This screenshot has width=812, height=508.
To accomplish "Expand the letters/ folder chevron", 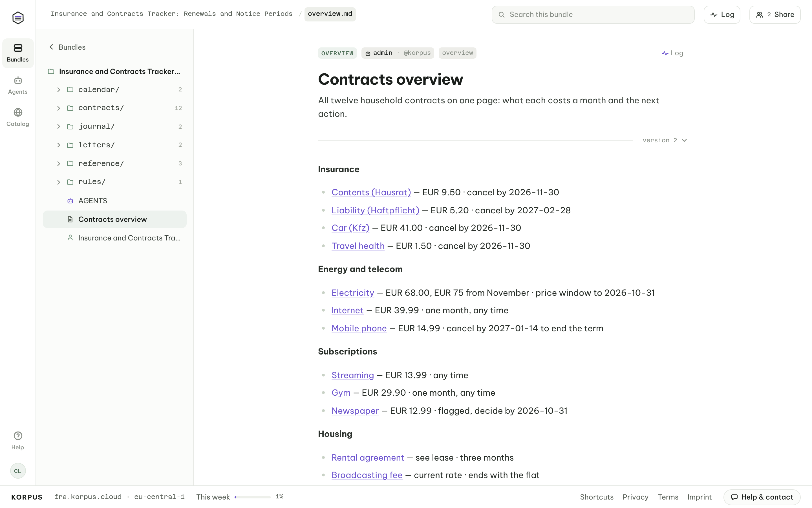I will click(x=59, y=145).
